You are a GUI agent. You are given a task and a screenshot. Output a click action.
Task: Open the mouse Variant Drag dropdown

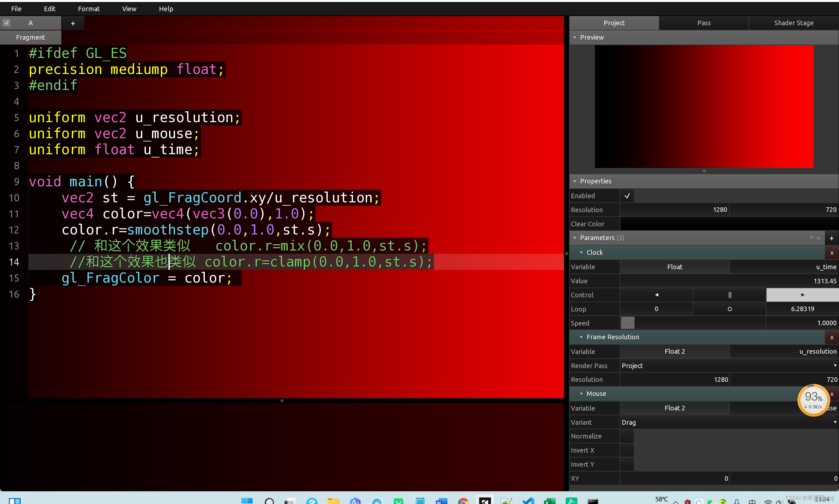(729, 422)
